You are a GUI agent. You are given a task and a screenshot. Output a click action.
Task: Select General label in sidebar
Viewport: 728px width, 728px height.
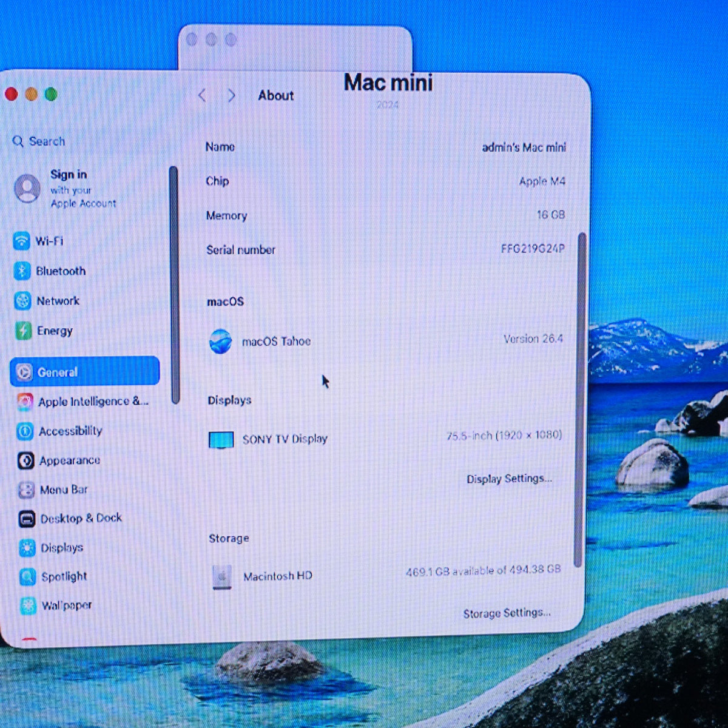58,372
